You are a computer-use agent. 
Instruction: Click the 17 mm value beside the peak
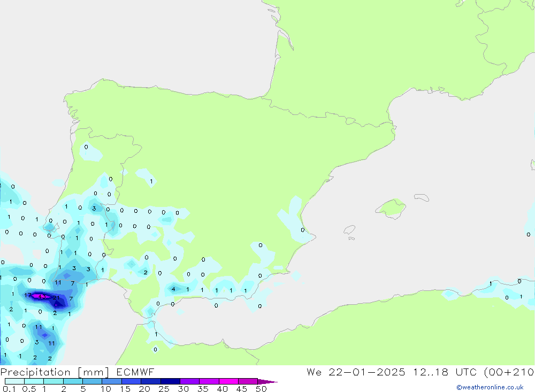[x=28, y=295]
